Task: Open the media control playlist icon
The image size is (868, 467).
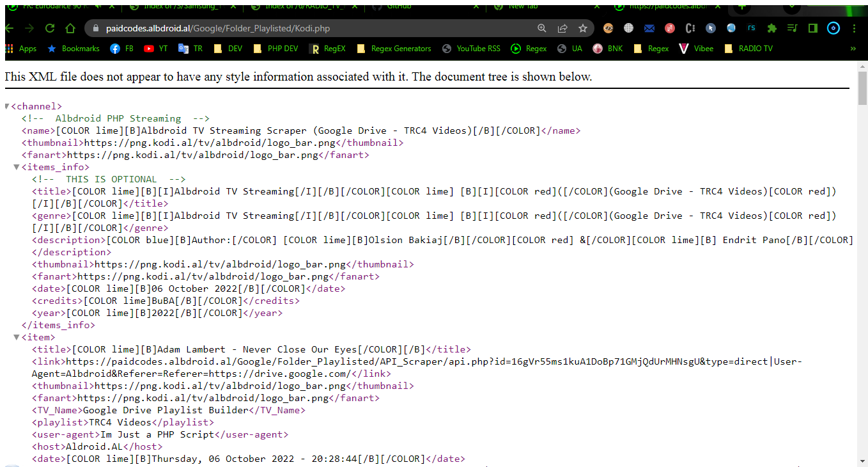Action: click(793, 28)
